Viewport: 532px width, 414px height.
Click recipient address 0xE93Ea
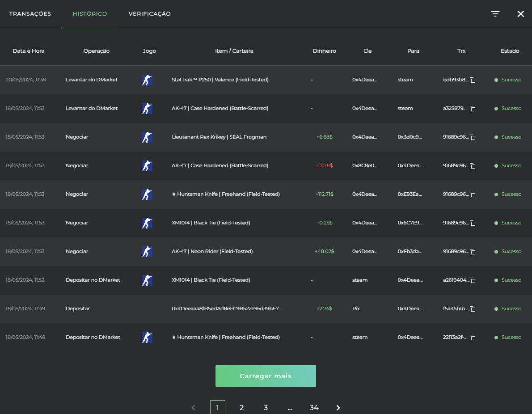(x=410, y=194)
